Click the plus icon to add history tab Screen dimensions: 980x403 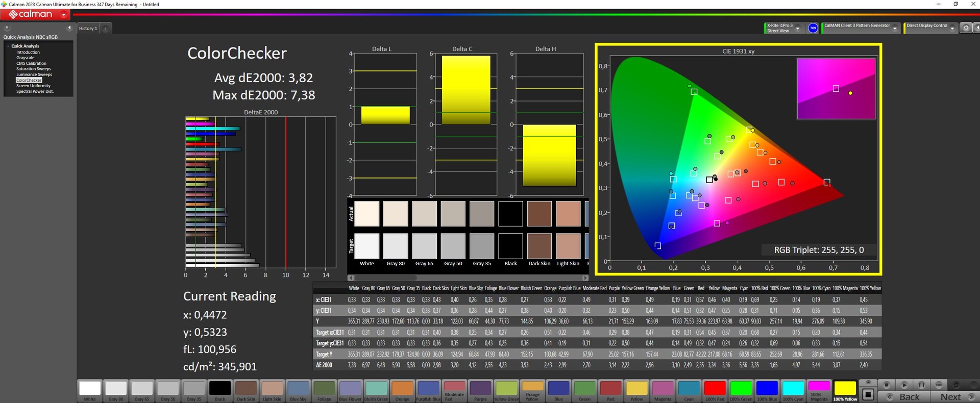(x=106, y=29)
